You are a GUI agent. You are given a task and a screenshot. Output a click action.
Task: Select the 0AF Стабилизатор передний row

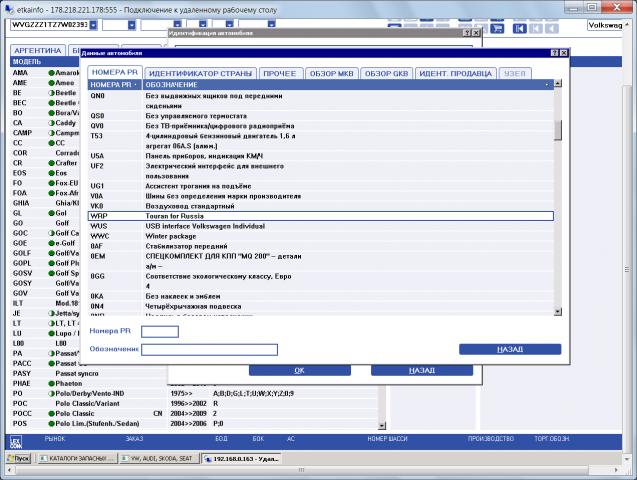(321, 246)
